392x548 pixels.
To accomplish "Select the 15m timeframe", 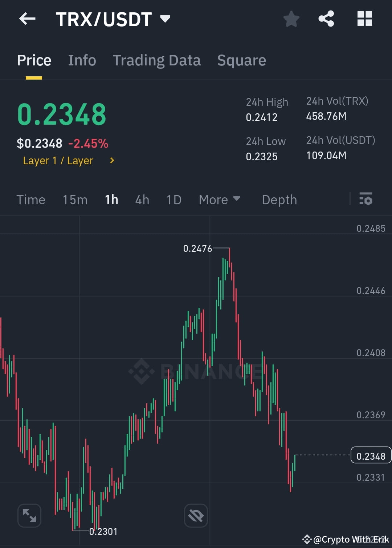I will (x=75, y=200).
